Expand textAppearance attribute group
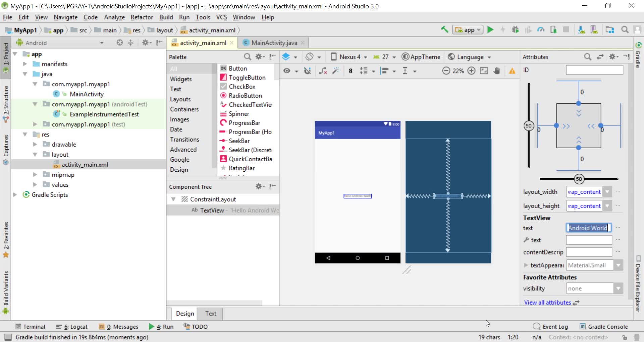This screenshot has width=644, height=342. [x=526, y=265]
